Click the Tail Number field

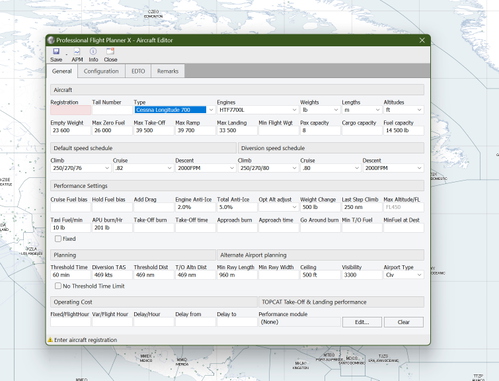112,110
